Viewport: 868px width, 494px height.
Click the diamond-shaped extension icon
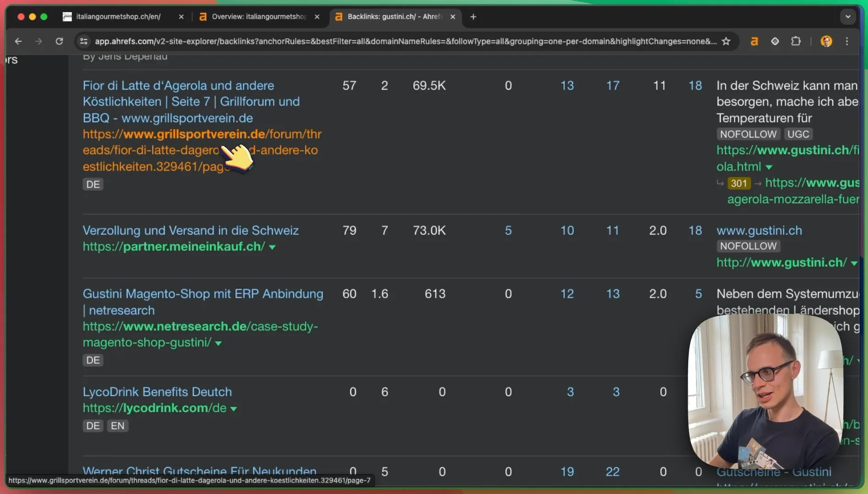coord(775,41)
